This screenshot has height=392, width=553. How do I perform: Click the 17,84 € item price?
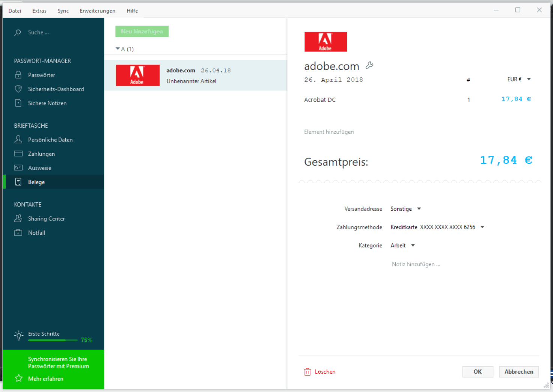click(516, 99)
